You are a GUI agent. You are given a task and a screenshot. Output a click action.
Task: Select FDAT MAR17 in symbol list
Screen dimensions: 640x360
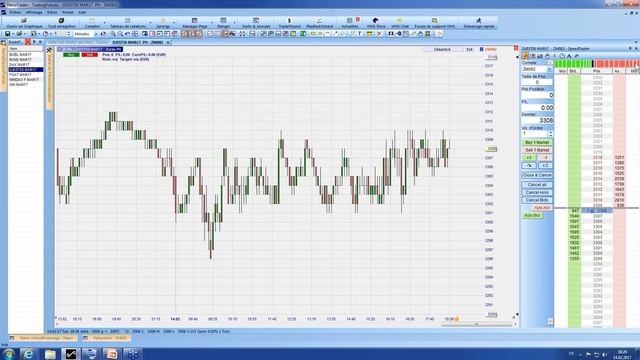pos(20,75)
